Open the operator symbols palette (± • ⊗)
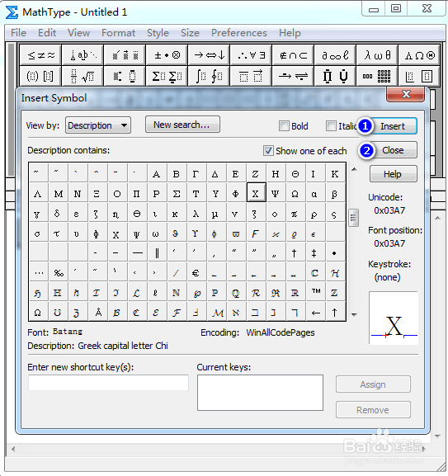The height and width of the screenshot is (476, 448). [x=167, y=55]
